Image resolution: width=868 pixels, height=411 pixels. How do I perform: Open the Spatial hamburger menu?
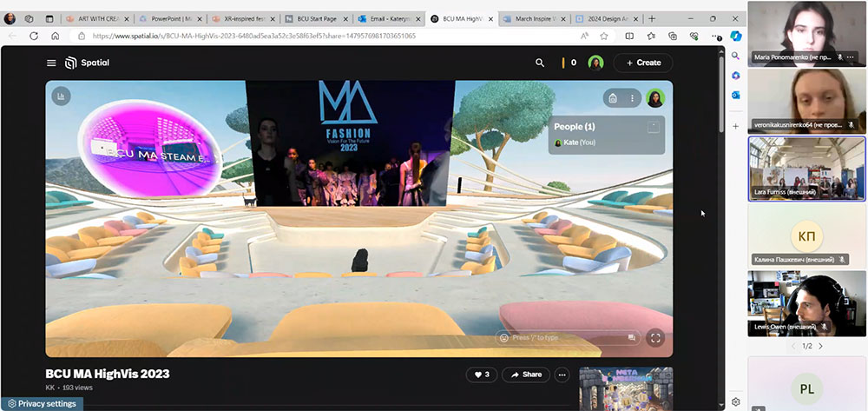click(51, 63)
